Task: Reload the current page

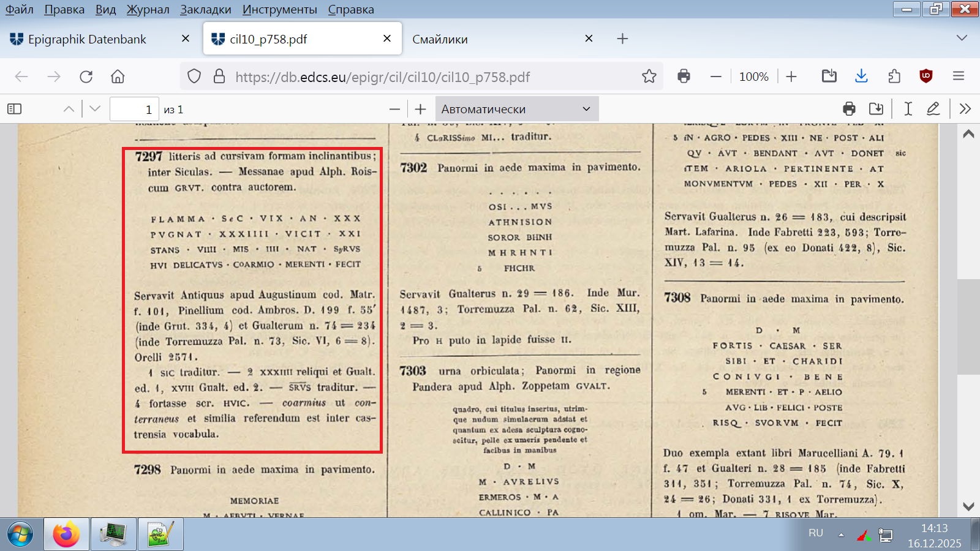Action: click(x=86, y=77)
